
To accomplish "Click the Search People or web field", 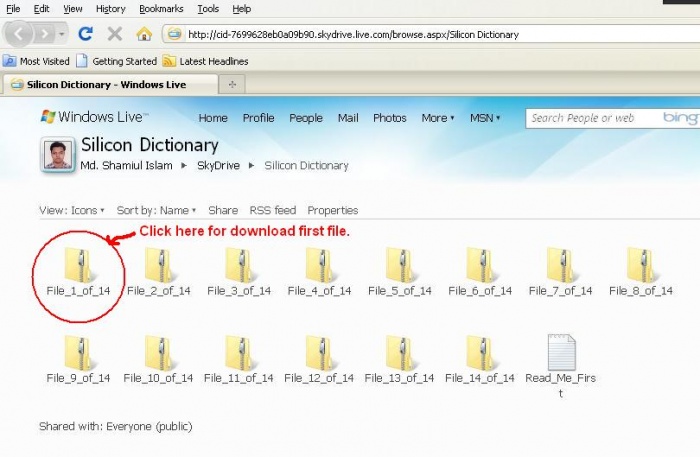I will click(x=590, y=118).
